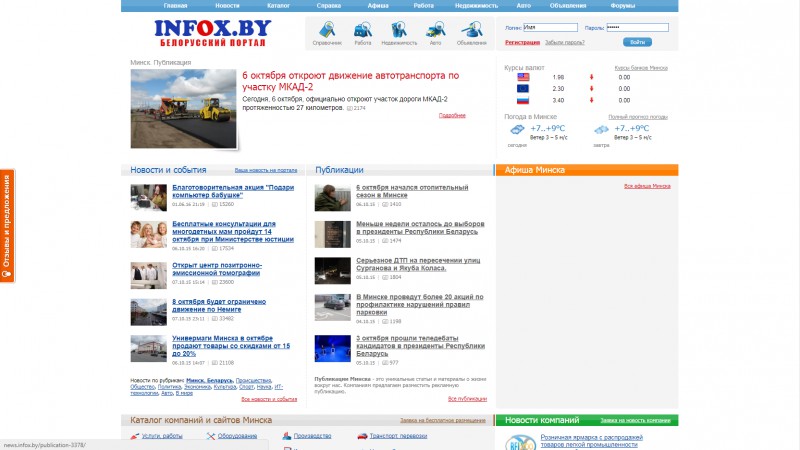The image size is (800, 450).
Task: Open Экономика news rubric
Action: (197, 387)
